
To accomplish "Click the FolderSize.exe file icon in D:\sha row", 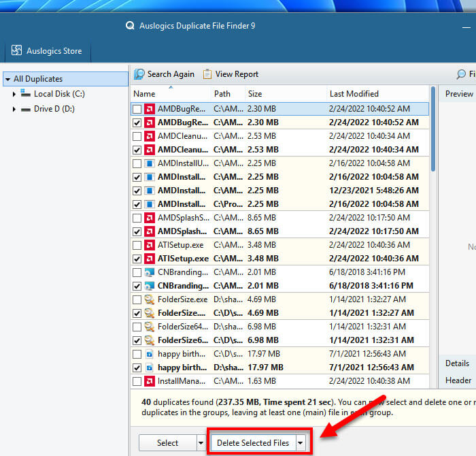I will coord(149,299).
